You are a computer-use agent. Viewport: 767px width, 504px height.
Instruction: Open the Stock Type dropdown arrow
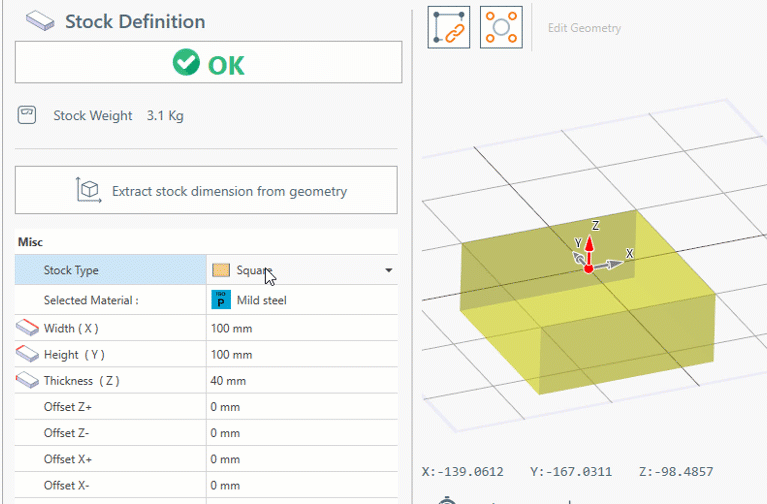coord(388,270)
